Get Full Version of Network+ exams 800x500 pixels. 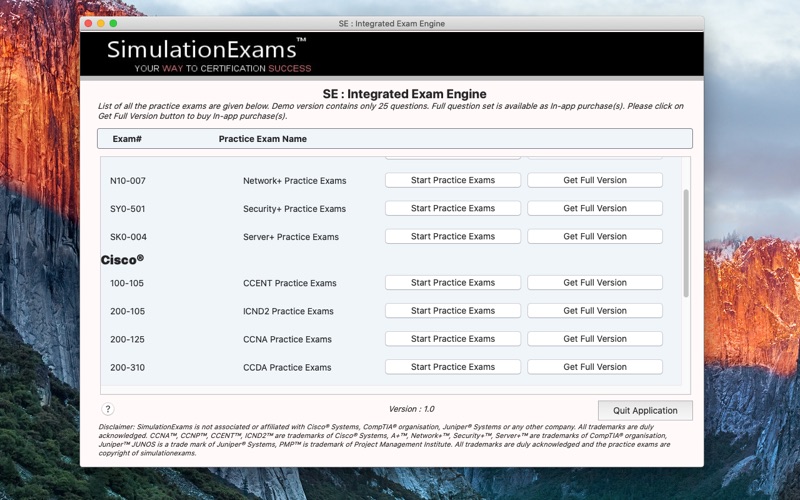coord(595,180)
